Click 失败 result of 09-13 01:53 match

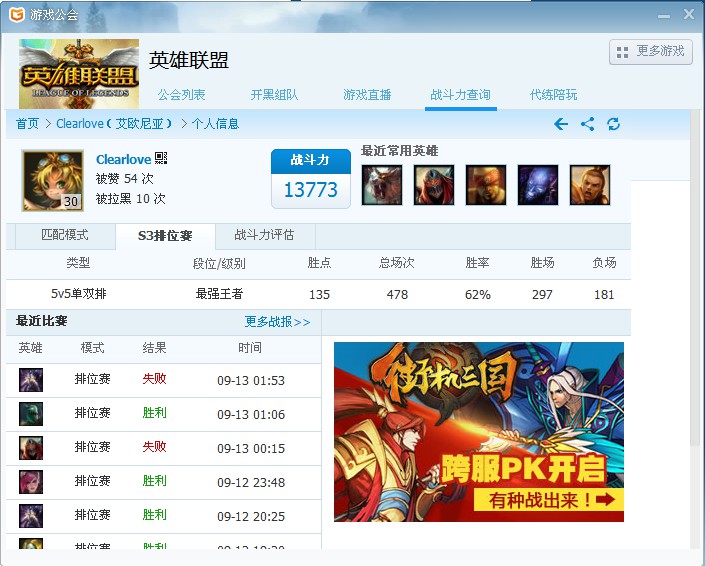tap(154, 379)
